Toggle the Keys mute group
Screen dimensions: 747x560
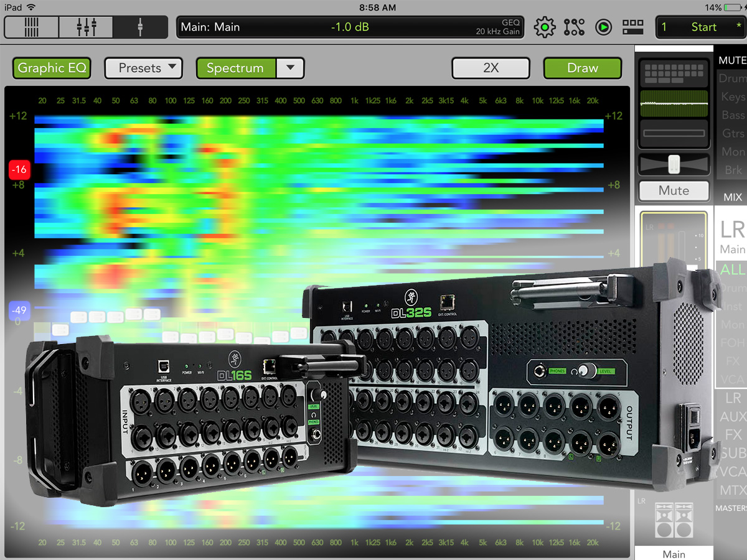(x=732, y=97)
